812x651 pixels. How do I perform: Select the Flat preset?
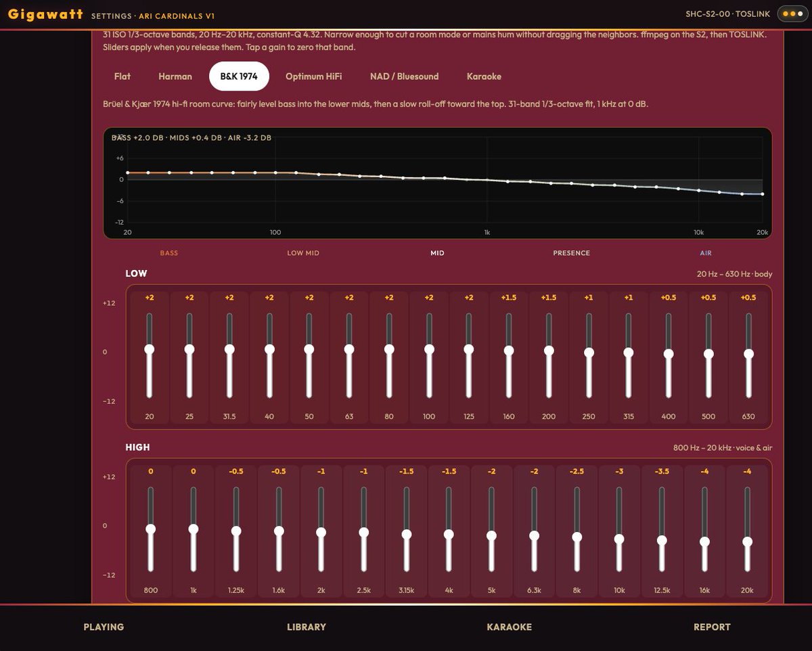[x=122, y=76]
